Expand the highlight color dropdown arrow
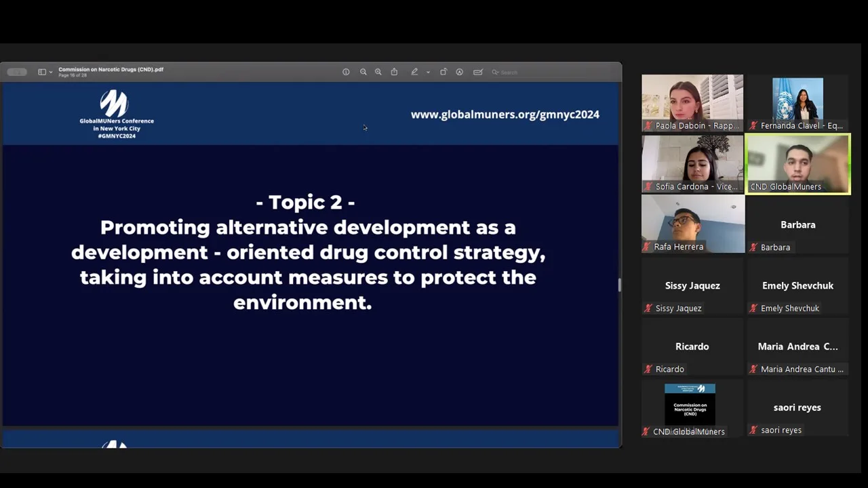This screenshot has width=868, height=488. coord(428,72)
